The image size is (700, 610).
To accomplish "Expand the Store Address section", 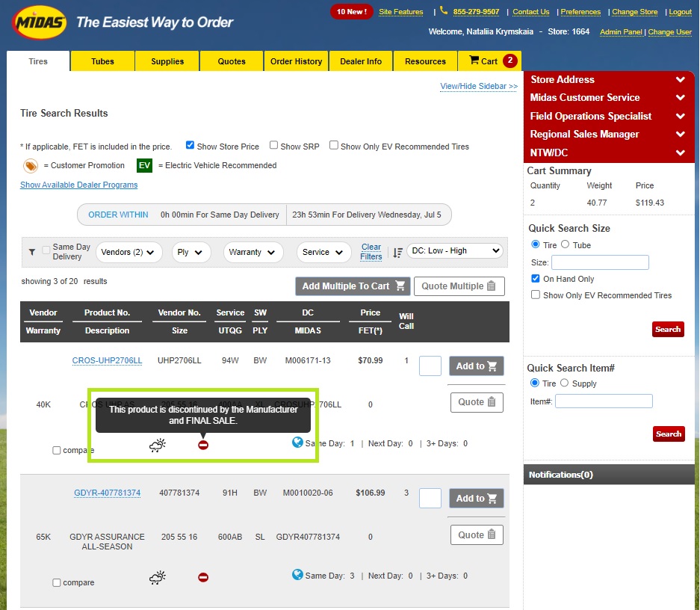I will click(608, 79).
